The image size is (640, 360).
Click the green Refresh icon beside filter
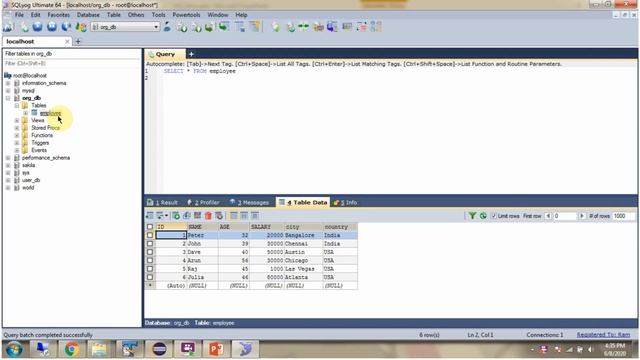[x=483, y=216]
